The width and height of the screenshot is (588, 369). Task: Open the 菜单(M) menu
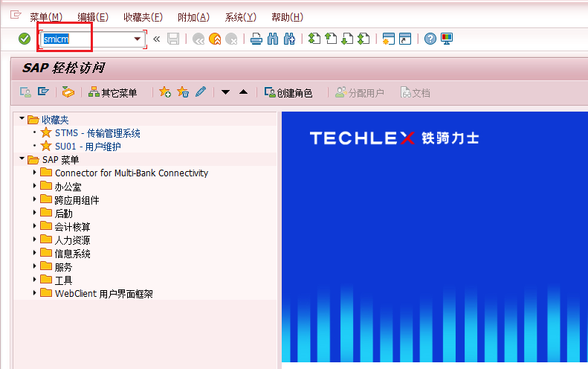pos(46,17)
